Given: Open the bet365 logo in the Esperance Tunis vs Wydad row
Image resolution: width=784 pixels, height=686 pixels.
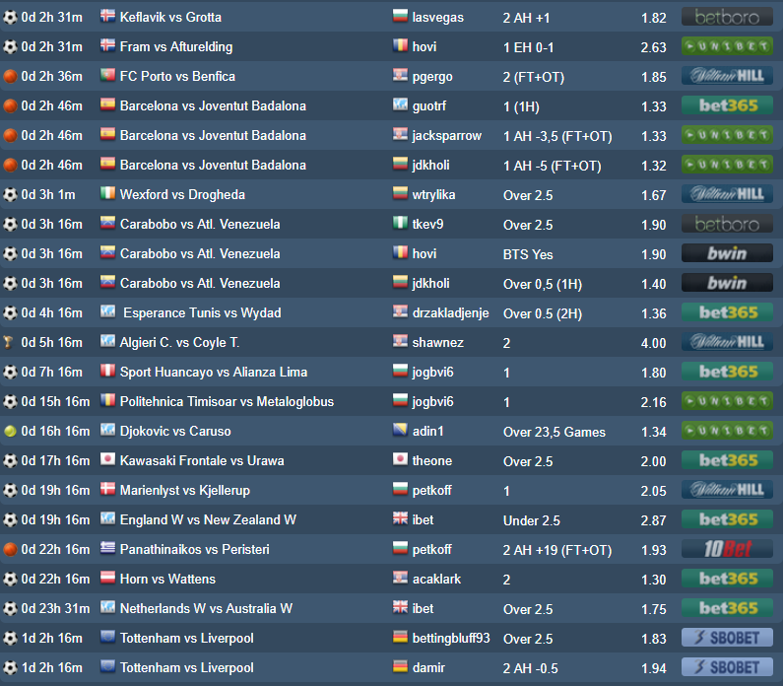Looking at the screenshot, I should tap(727, 312).
